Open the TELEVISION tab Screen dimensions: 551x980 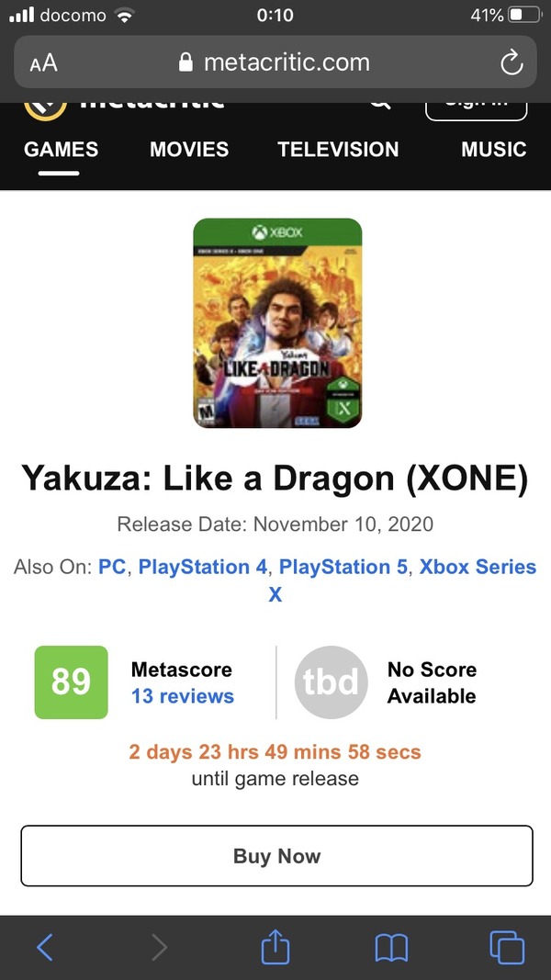338,150
